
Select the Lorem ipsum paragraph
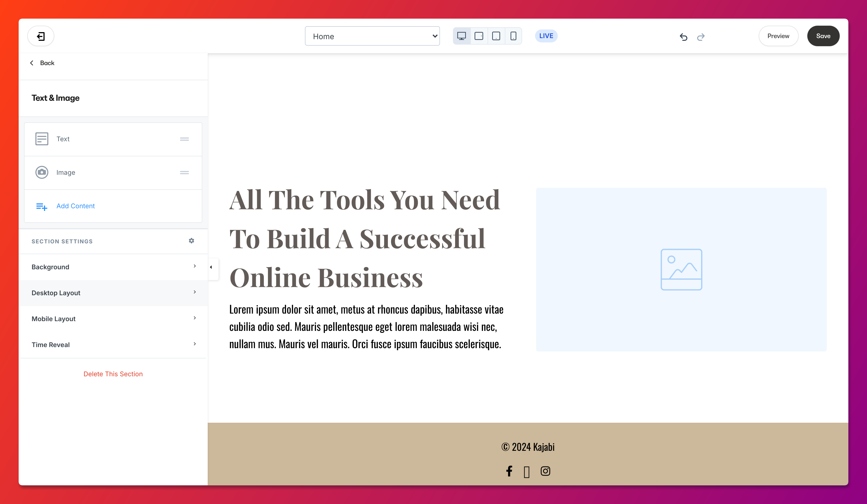point(367,327)
